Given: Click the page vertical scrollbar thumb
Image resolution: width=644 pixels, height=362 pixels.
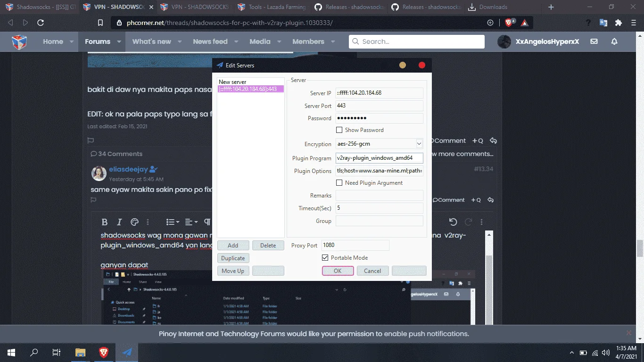Looking at the screenshot, I should [640, 248].
